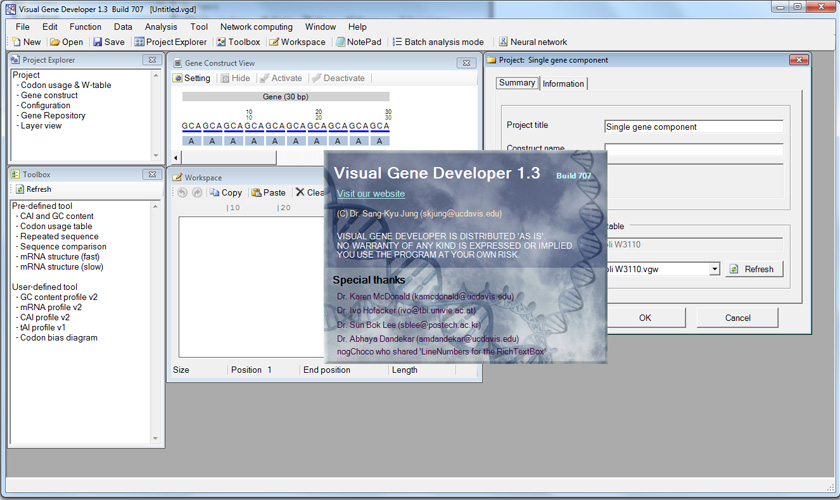Select GC content profile v2 tool
Screen dimensions: 840x500
click(x=59, y=297)
